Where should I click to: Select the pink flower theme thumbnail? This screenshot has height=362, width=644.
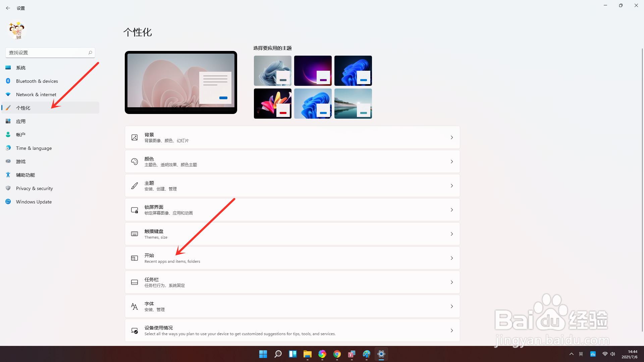pyautogui.click(x=272, y=103)
